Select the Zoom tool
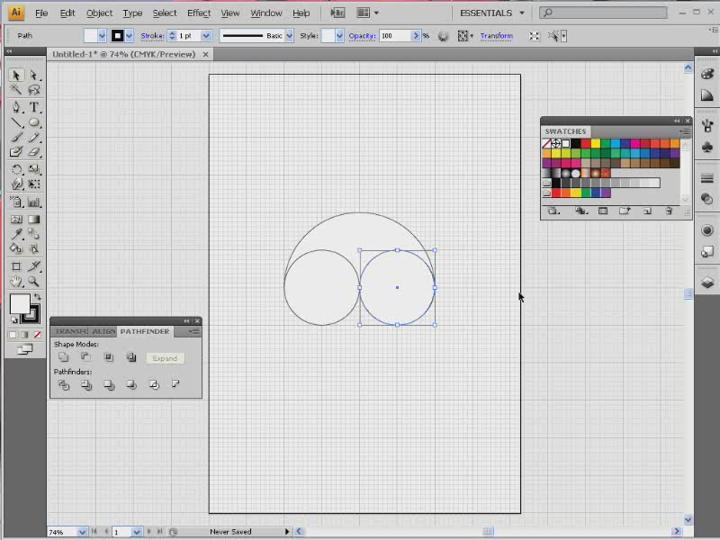This screenshot has height=540, width=720. pyautogui.click(x=34, y=281)
